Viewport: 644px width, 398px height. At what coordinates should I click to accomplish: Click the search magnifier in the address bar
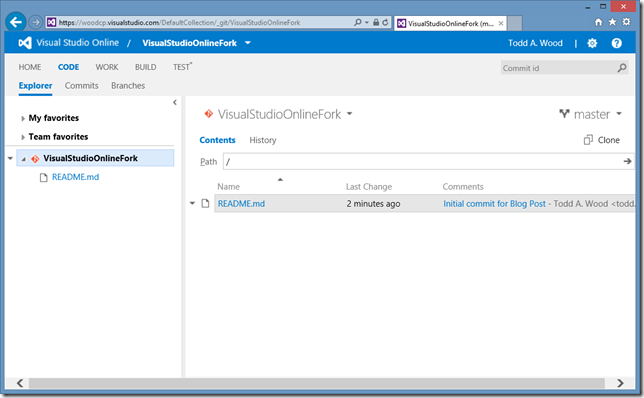pyautogui.click(x=358, y=22)
